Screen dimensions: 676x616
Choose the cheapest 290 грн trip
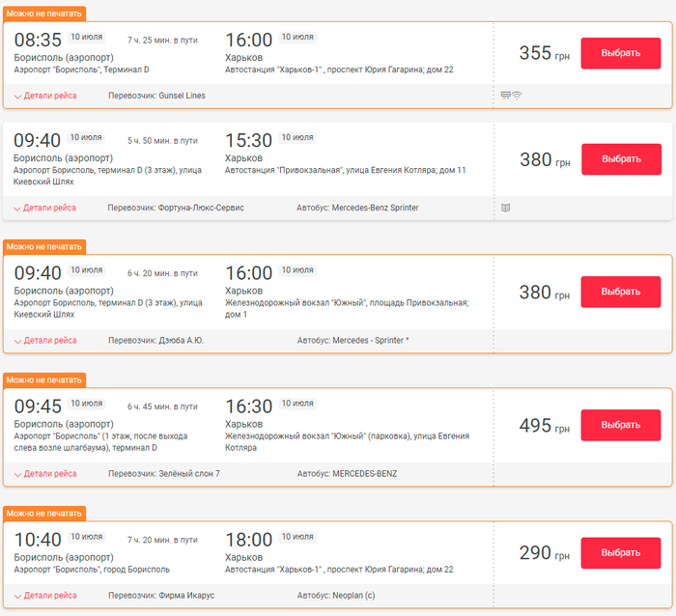click(x=621, y=552)
